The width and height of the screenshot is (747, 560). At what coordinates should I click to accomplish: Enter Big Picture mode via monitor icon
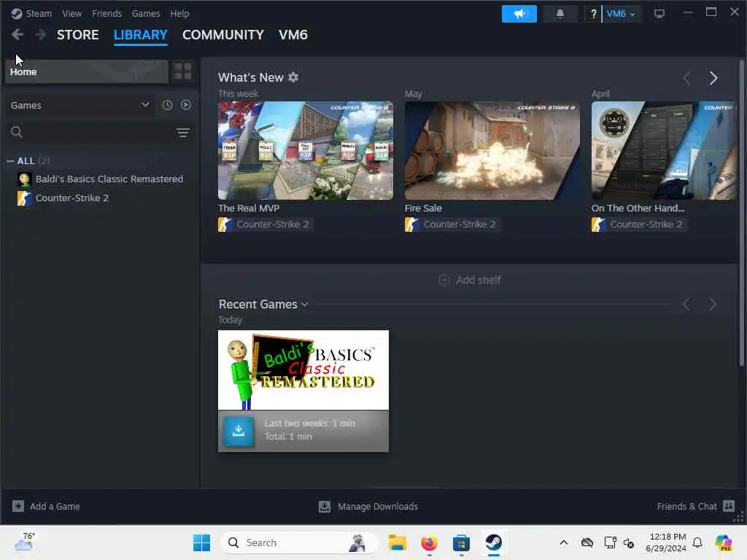659,14
